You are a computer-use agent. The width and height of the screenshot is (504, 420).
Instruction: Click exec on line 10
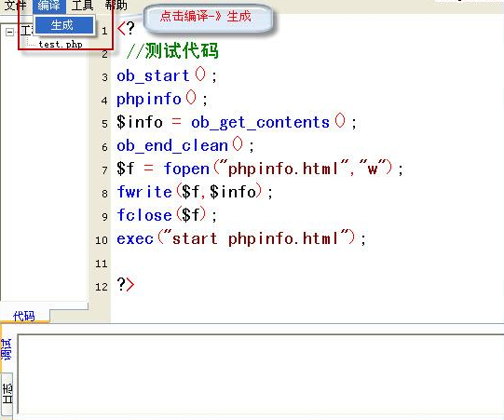[x=135, y=238]
